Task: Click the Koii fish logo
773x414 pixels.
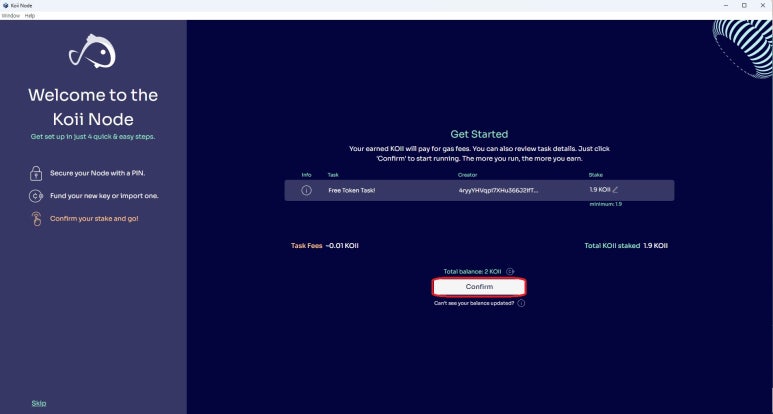Action: point(92,51)
